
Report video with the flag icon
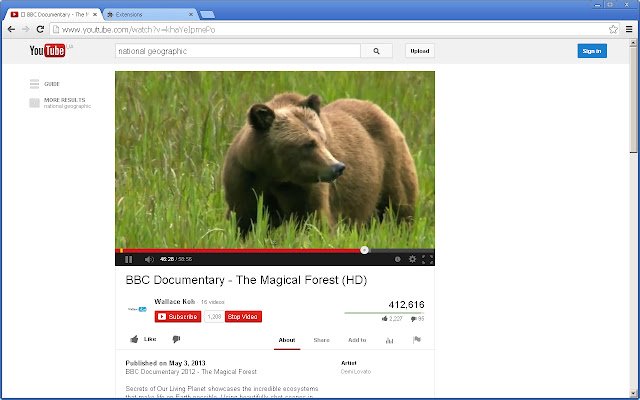point(417,340)
